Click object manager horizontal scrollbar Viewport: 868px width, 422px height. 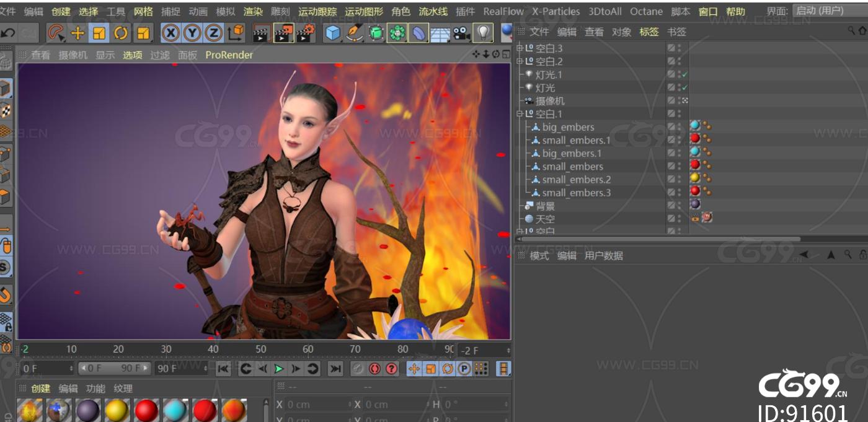(x=660, y=239)
